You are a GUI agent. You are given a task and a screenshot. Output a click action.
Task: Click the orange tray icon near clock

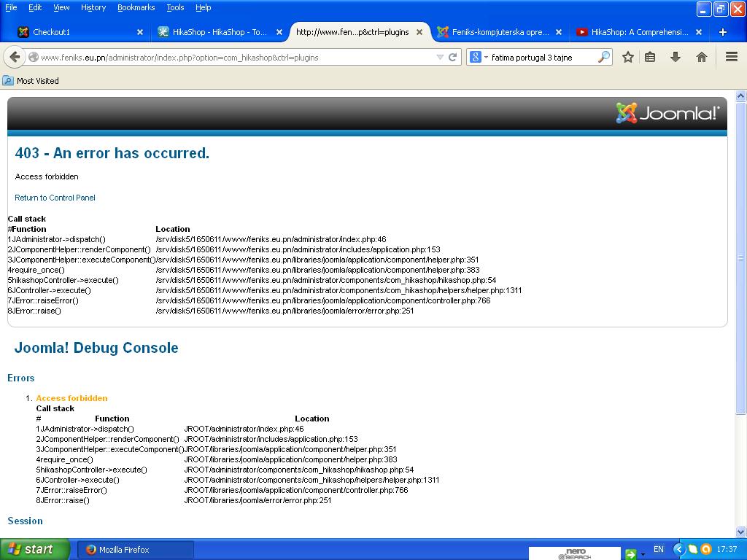(706, 550)
